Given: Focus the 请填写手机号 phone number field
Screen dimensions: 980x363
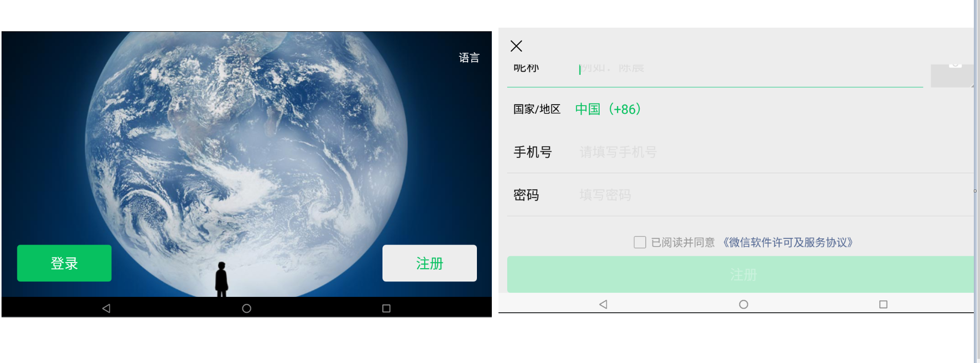Looking at the screenshot, I should click(x=775, y=152).
